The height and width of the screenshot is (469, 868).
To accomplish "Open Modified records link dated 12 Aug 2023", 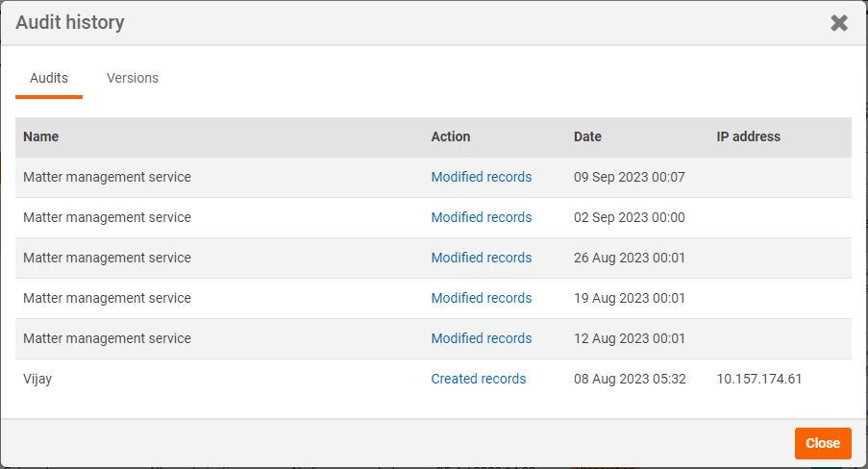I will tap(481, 339).
